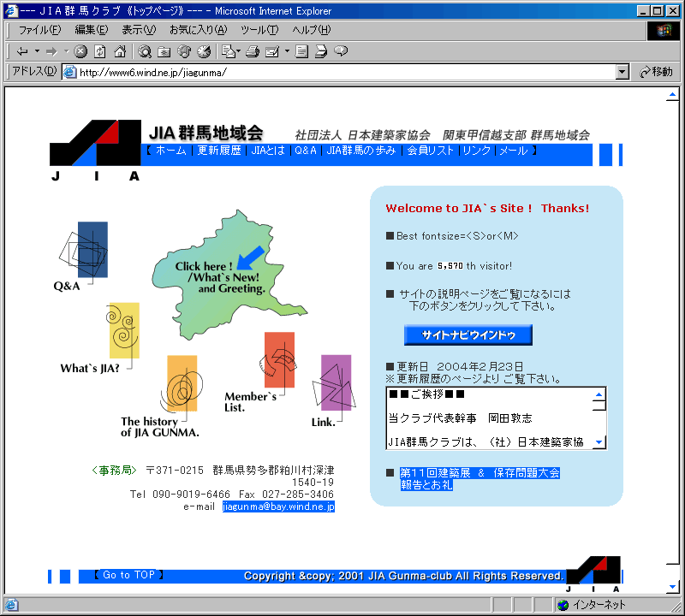Go back with the Back arrow

pyautogui.click(x=22, y=51)
